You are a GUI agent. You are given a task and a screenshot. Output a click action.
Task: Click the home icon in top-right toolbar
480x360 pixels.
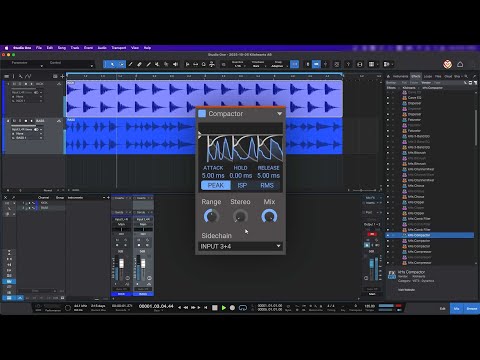pos(460,64)
